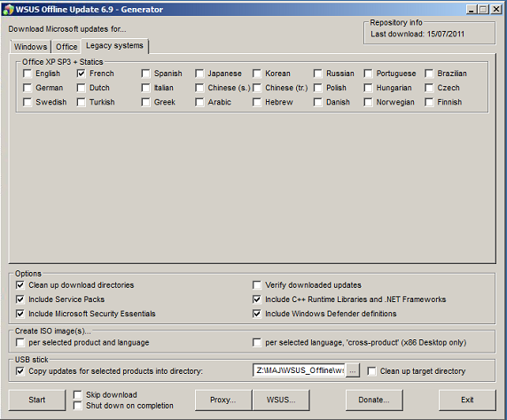Toggle Copy updates into directory checkbox
The height and width of the screenshot is (420, 507).
[20, 371]
